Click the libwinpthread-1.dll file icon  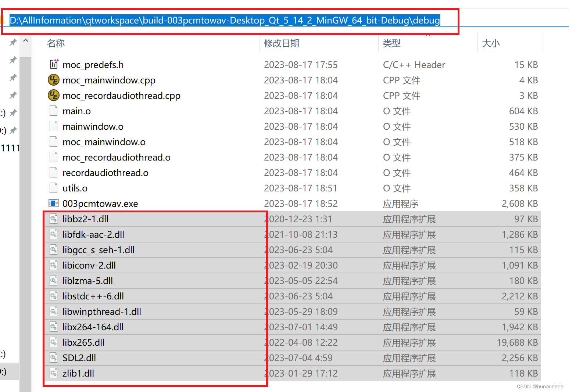[54, 311]
